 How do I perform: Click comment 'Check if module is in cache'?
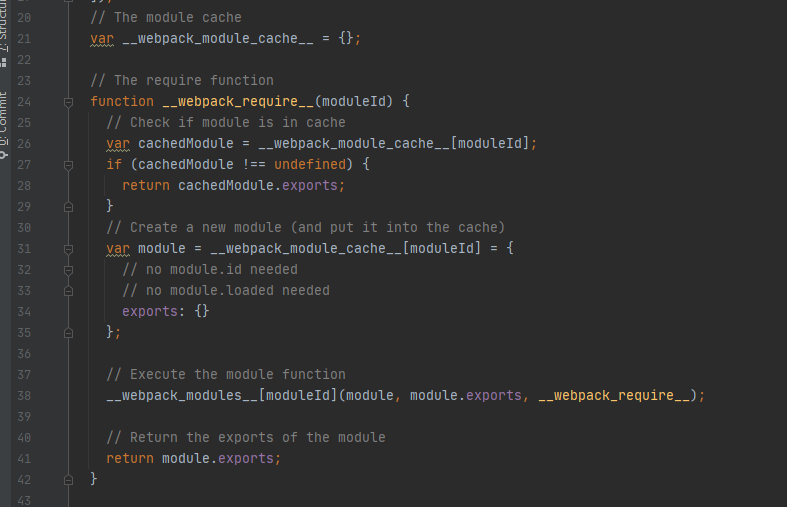click(x=226, y=122)
